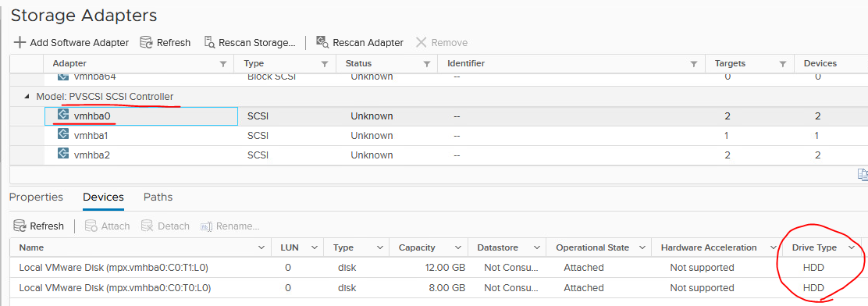Click the vmhba0 adapter icon
868x306 pixels.
[x=63, y=116]
